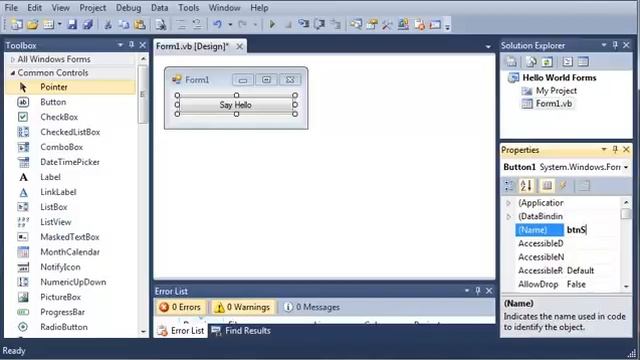
Task: Click the Open File folder icon
Action: [33, 24]
